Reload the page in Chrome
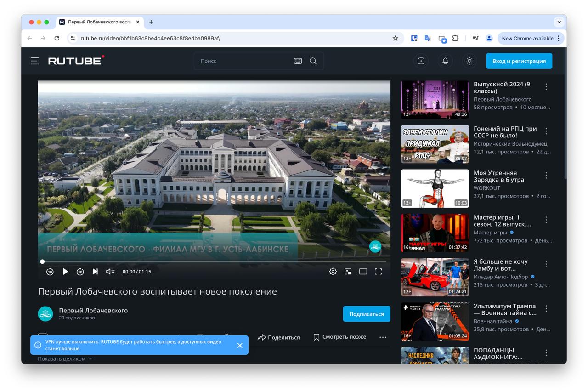This screenshot has width=588, height=392. (x=57, y=38)
